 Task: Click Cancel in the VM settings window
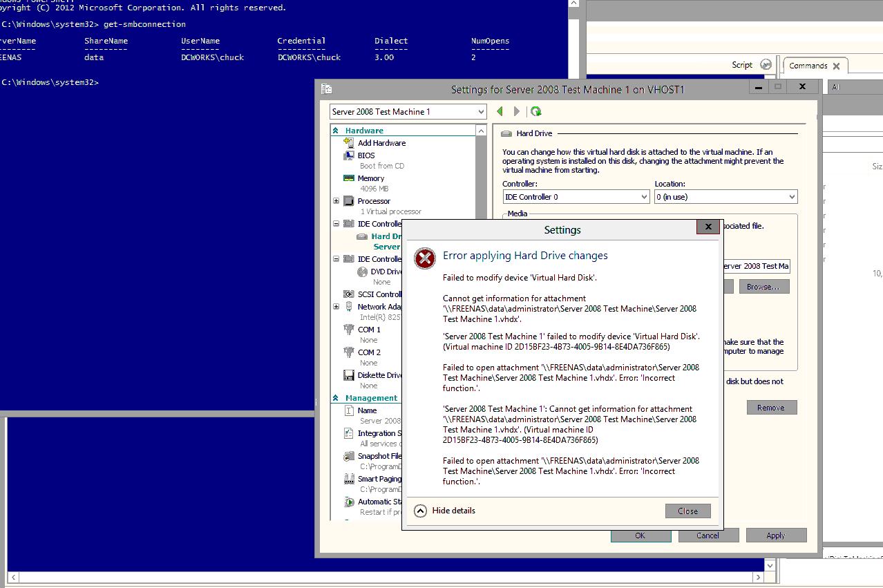point(708,535)
